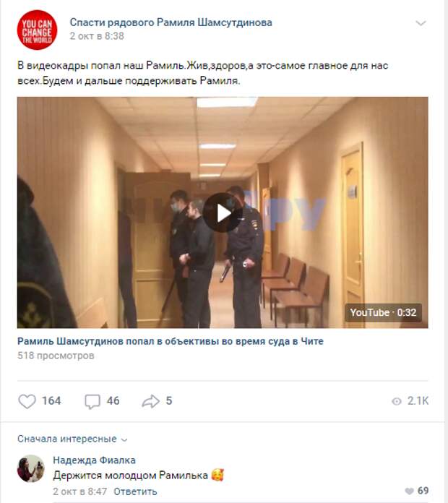Click the comment timestamp 2 окт в 8:47
The width and height of the screenshot is (448, 503).
coord(80,491)
